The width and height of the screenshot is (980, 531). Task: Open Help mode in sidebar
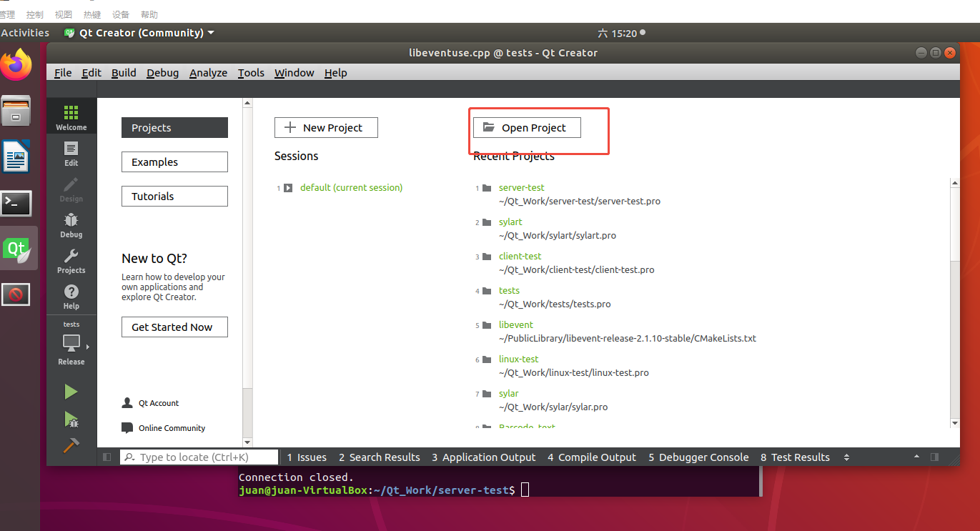tap(71, 296)
